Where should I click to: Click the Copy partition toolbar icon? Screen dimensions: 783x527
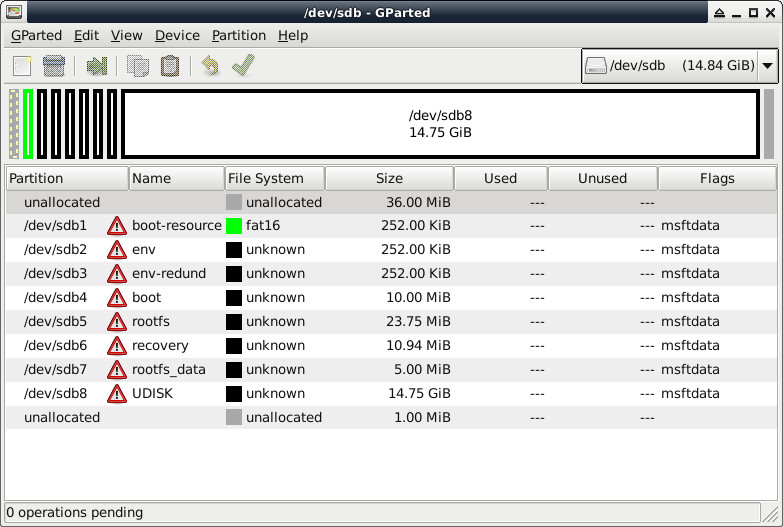click(x=138, y=66)
